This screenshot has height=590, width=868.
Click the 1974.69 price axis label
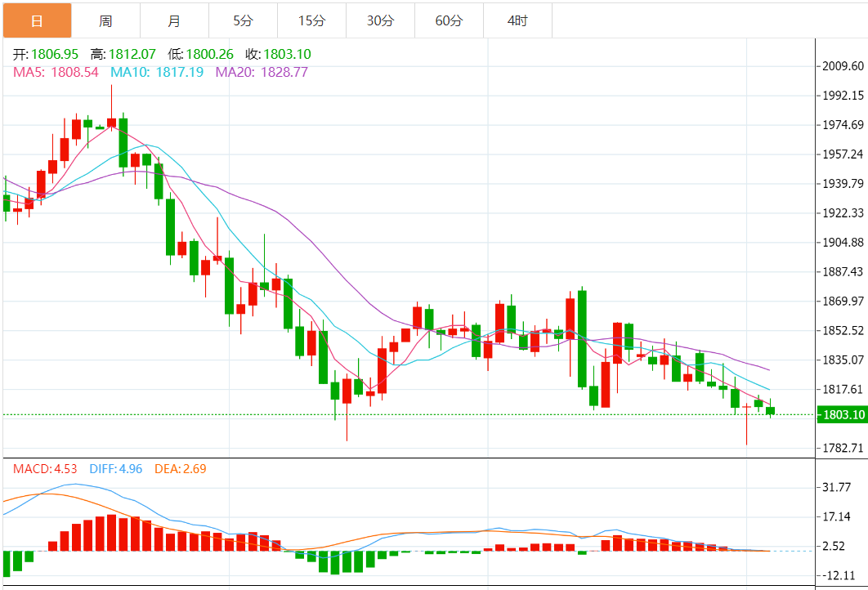coord(843,125)
